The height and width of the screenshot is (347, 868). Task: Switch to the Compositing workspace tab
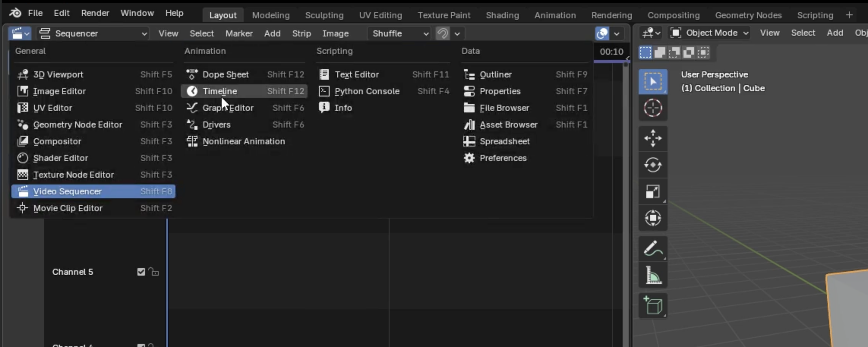click(x=674, y=15)
